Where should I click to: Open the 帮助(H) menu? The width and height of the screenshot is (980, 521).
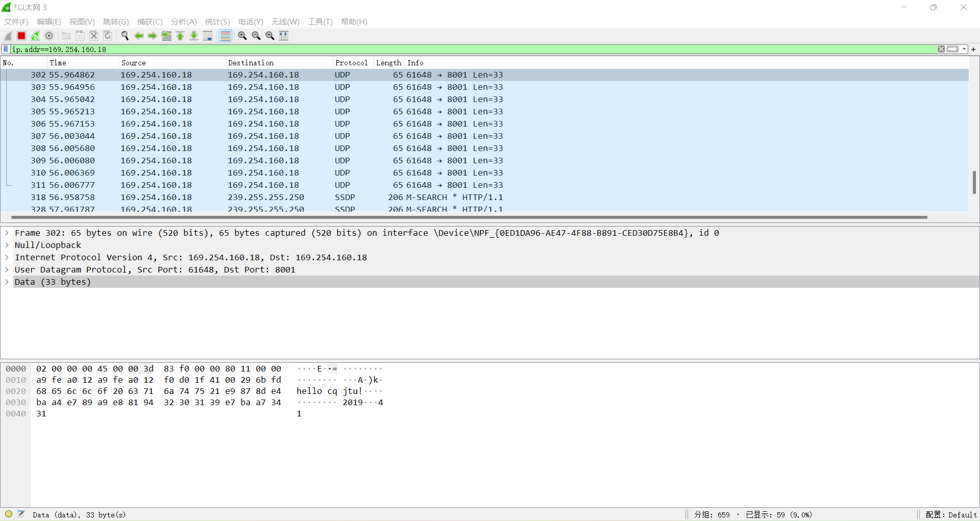354,22
